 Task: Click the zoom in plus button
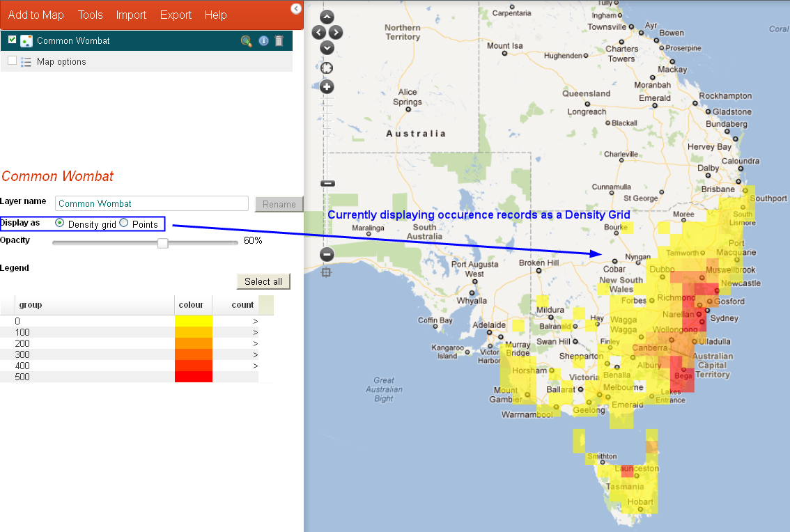pos(327,87)
